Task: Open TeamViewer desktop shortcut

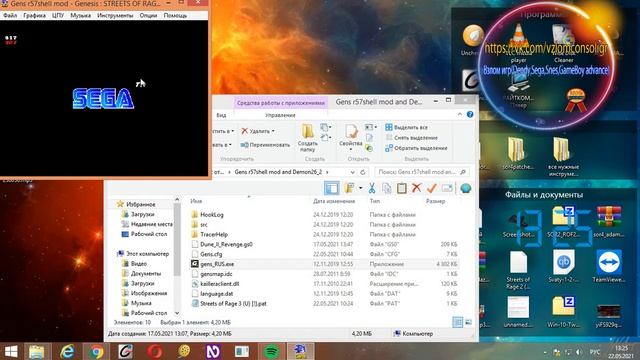Action: tap(609, 266)
